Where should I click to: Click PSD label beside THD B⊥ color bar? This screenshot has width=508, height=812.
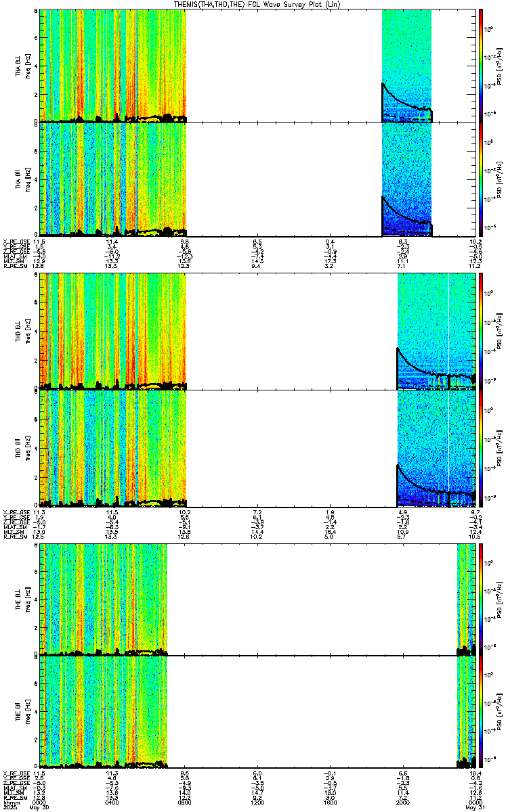click(x=500, y=330)
